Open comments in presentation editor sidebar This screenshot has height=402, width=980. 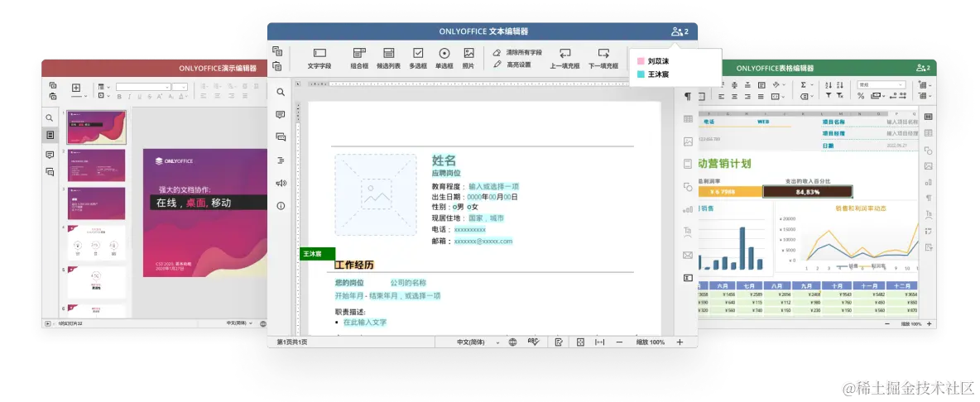(x=50, y=154)
